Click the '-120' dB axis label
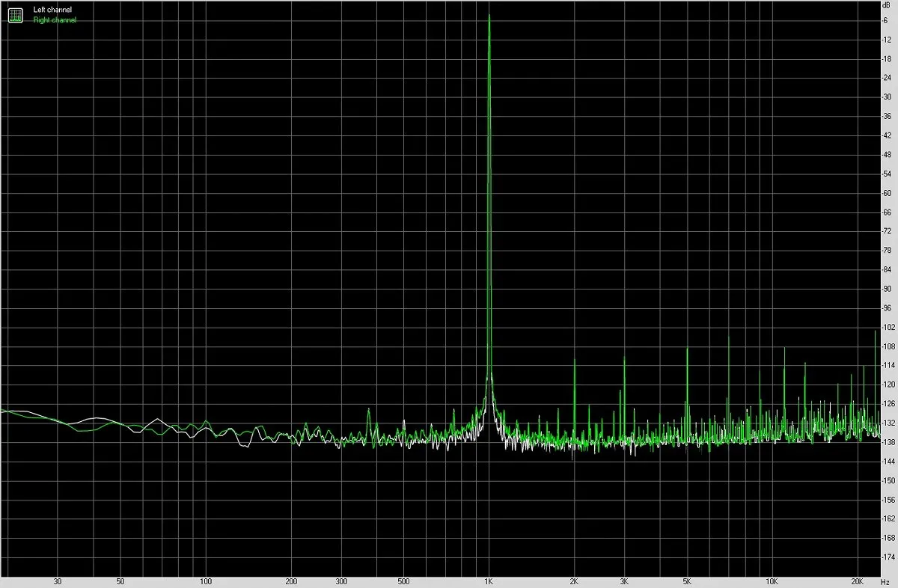 [889, 385]
